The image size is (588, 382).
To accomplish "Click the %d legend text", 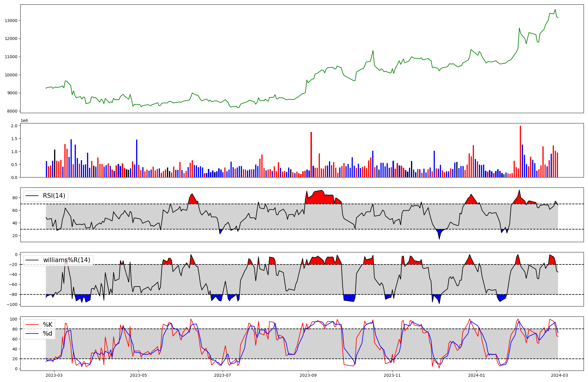I will tap(48, 334).
